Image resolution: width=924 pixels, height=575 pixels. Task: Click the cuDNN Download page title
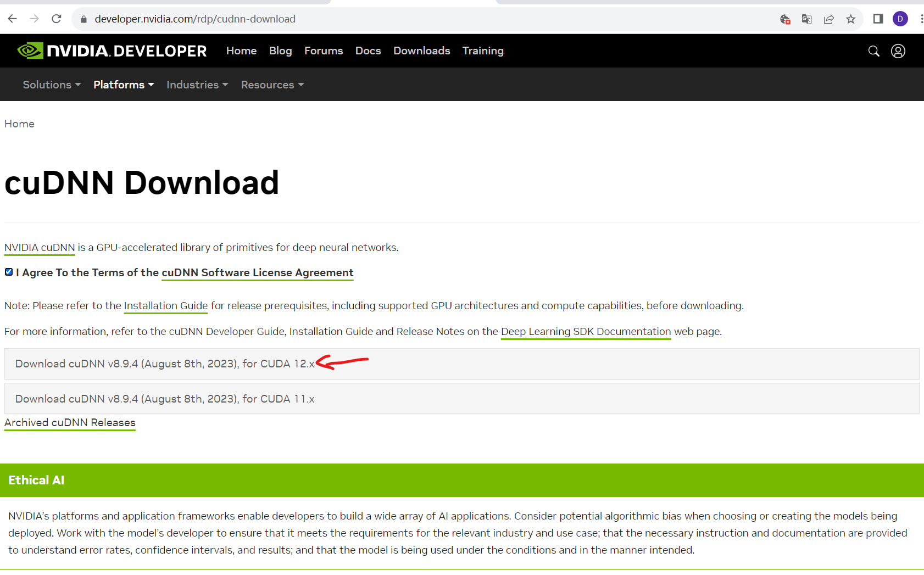click(x=142, y=183)
